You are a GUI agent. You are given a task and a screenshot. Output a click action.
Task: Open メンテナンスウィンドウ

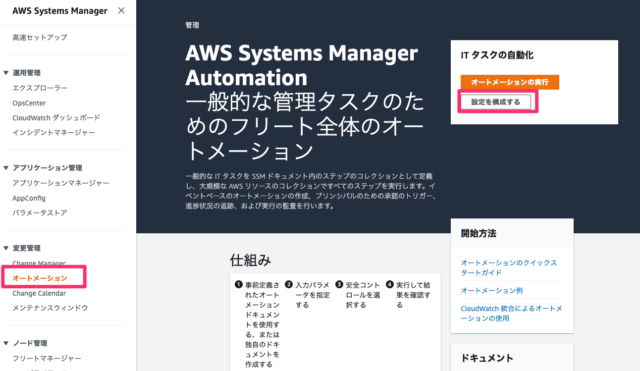coord(50,308)
